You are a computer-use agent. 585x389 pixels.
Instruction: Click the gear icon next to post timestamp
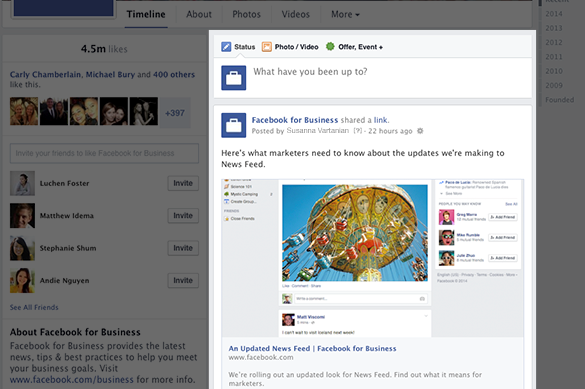click(420, 131)
